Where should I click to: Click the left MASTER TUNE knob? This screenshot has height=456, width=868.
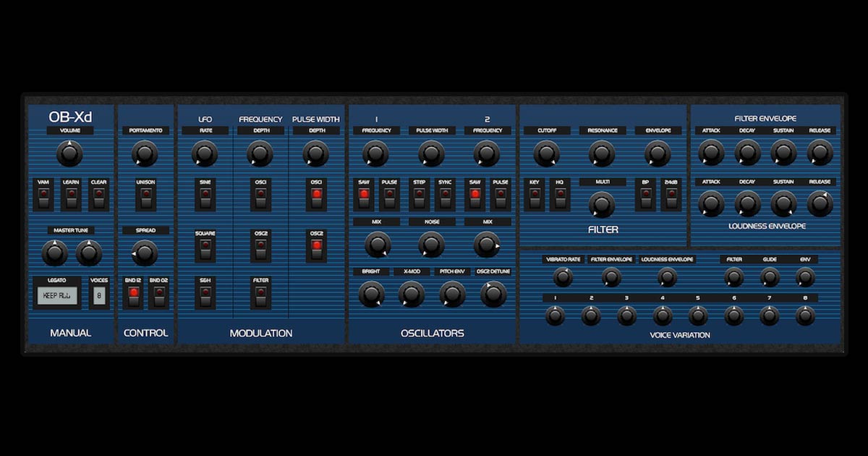point(55,253)
